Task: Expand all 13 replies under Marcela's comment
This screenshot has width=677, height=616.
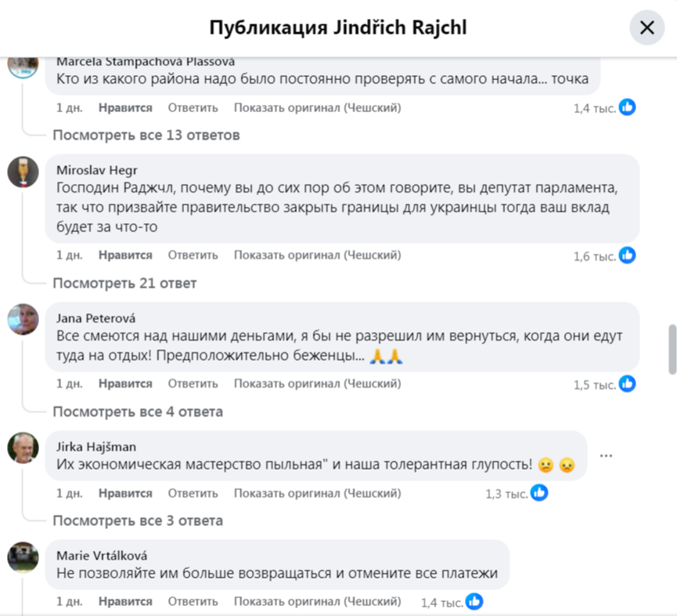Action: 146,135
